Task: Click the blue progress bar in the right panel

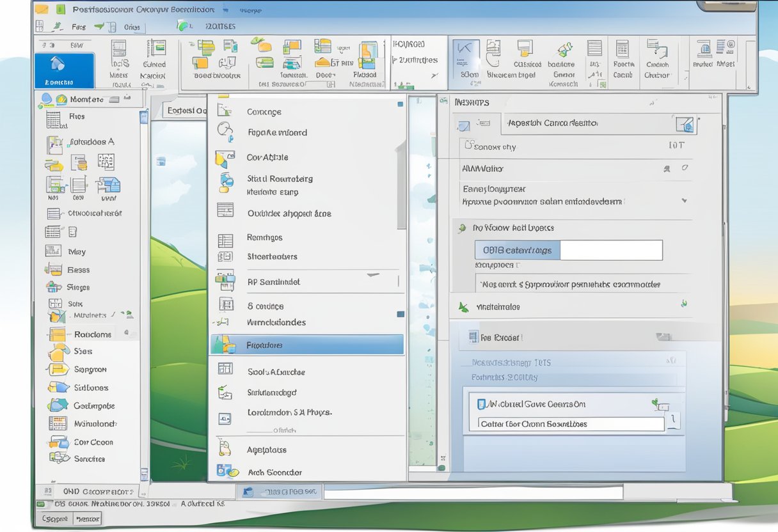Action: [516, 250]
